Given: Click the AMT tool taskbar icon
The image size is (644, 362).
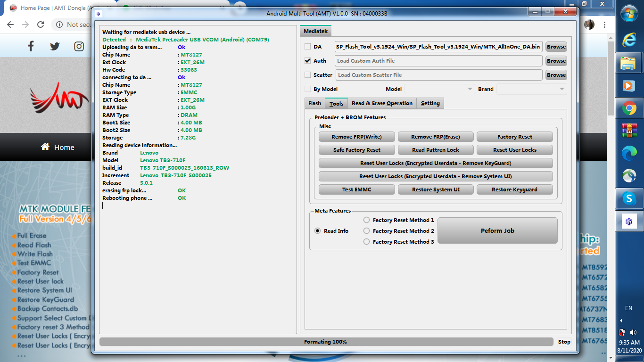Looking at the screenshot, I should click(x=629, y=222).
